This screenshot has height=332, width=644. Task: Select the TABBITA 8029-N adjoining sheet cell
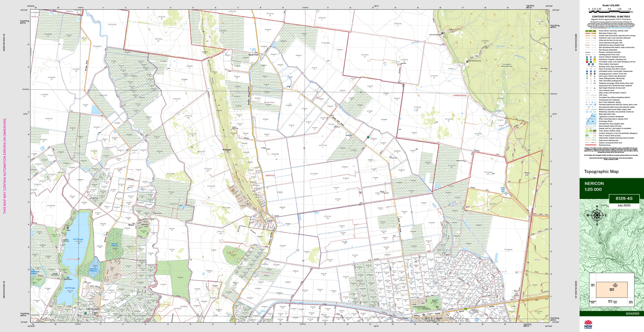tap(593, 285)
